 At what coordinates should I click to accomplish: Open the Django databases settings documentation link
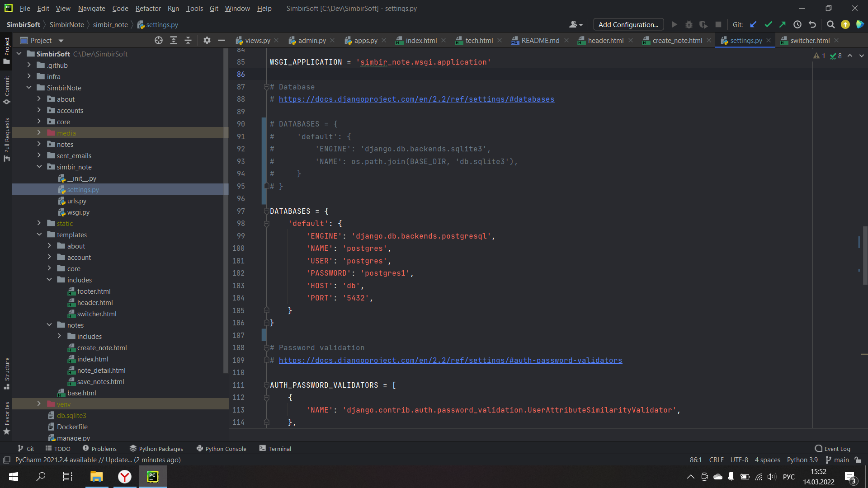click(x=416, y=99)
